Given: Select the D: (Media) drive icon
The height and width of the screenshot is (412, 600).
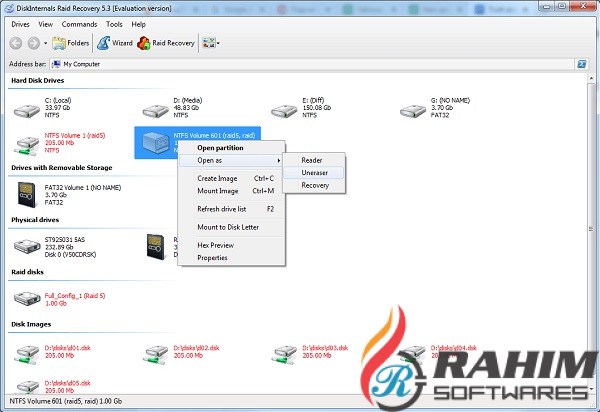Looking at the screenshot, I should 155,111.
